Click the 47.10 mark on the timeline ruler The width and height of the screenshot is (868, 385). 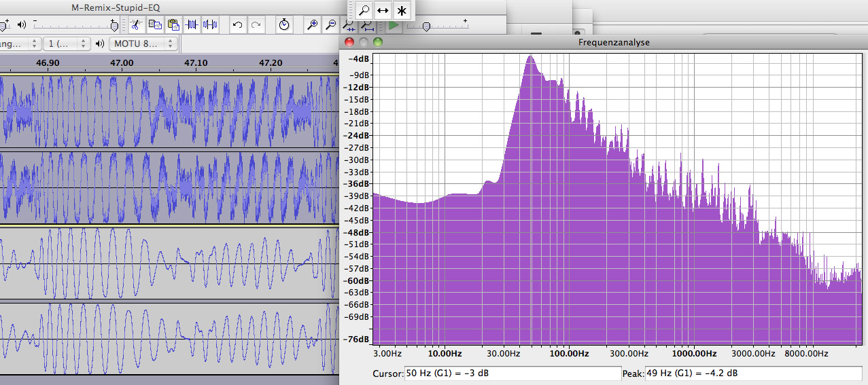[x=196, y=62]
